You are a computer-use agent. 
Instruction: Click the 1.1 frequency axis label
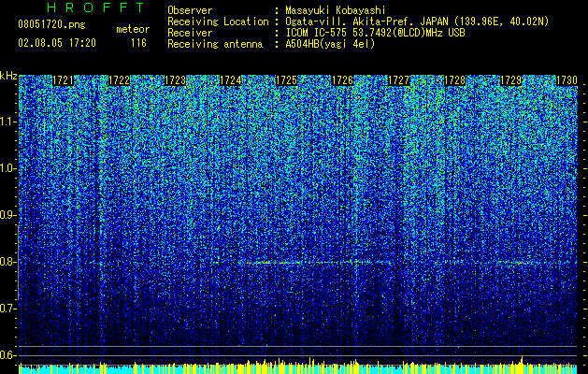coord(7,122)
